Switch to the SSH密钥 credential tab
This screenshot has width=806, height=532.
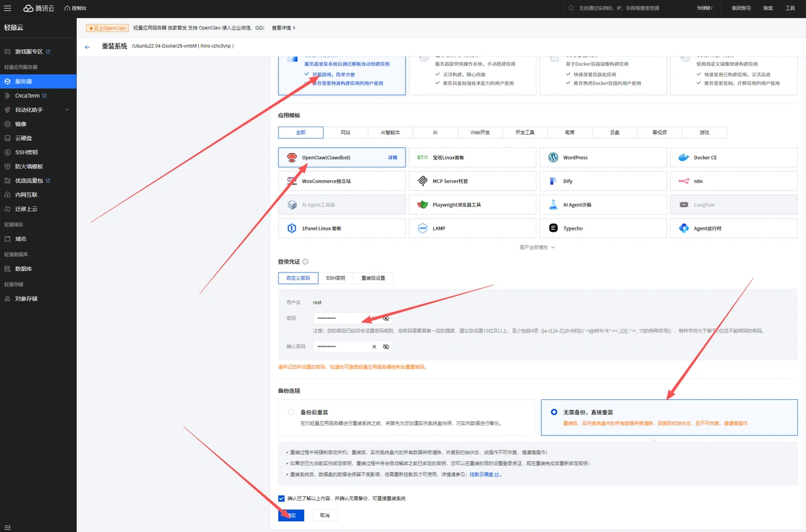click(335, 278)
